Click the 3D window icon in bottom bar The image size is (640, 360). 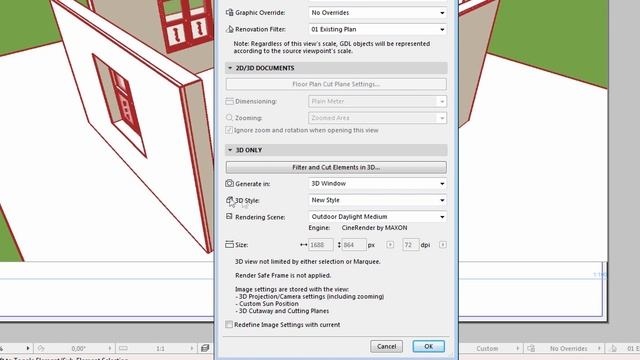click(205, 348)
